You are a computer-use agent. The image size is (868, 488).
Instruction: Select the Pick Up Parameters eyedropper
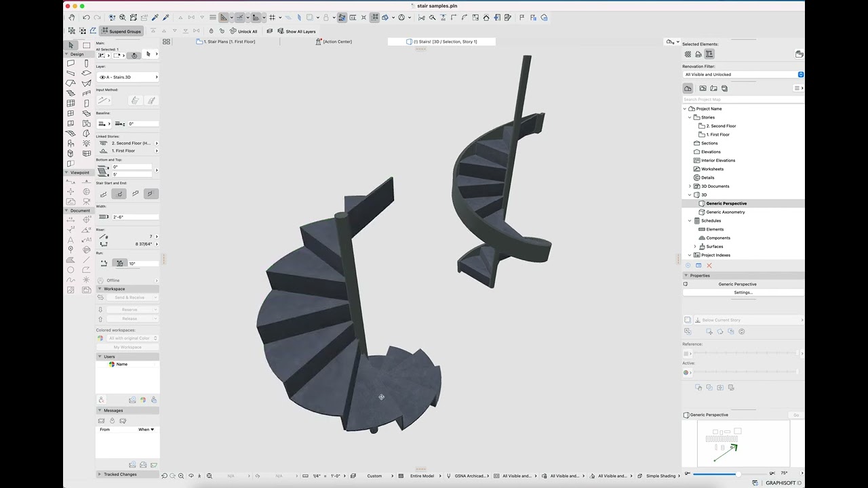coord(155,18)
